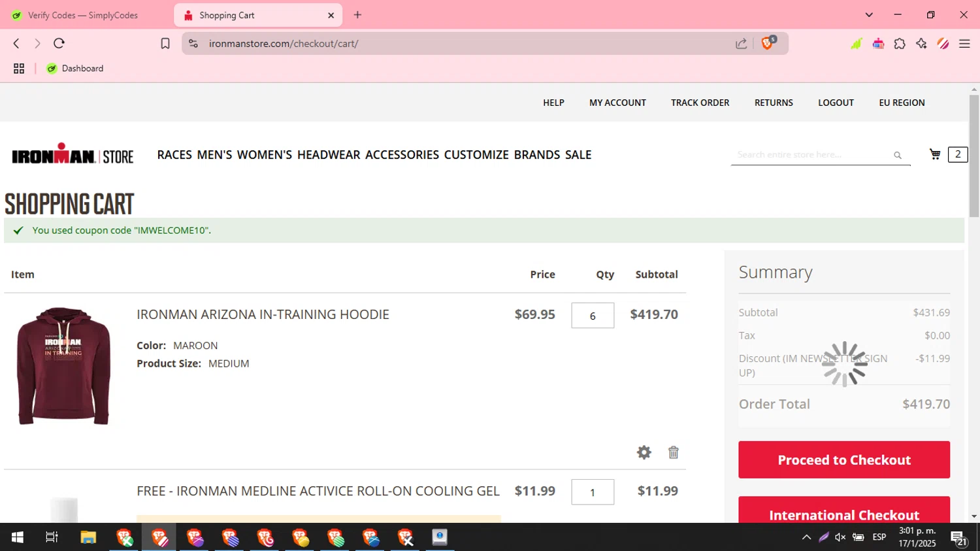Go forward with the browser forward arrow
This screenshot has width=980, height=551.
(x=37, y=44)
